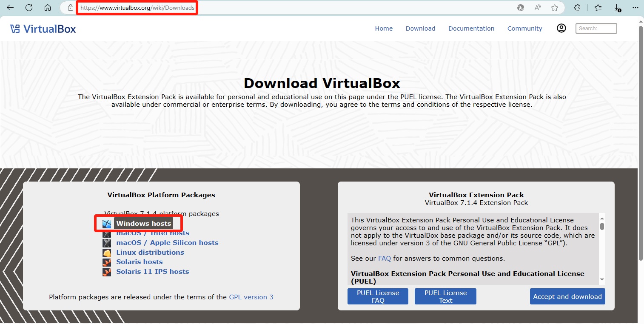Open the Documentation menu item
Screen dimensions: 644x324
tap(471, 28)
